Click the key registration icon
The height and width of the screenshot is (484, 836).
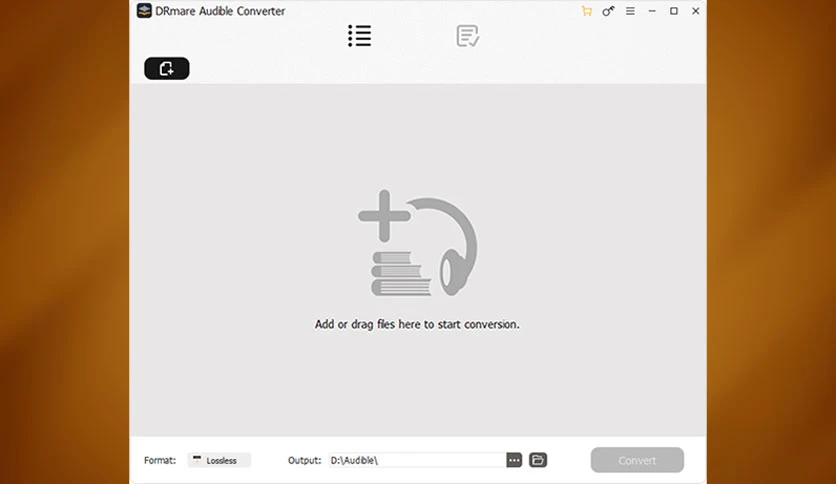coord(608,11)
